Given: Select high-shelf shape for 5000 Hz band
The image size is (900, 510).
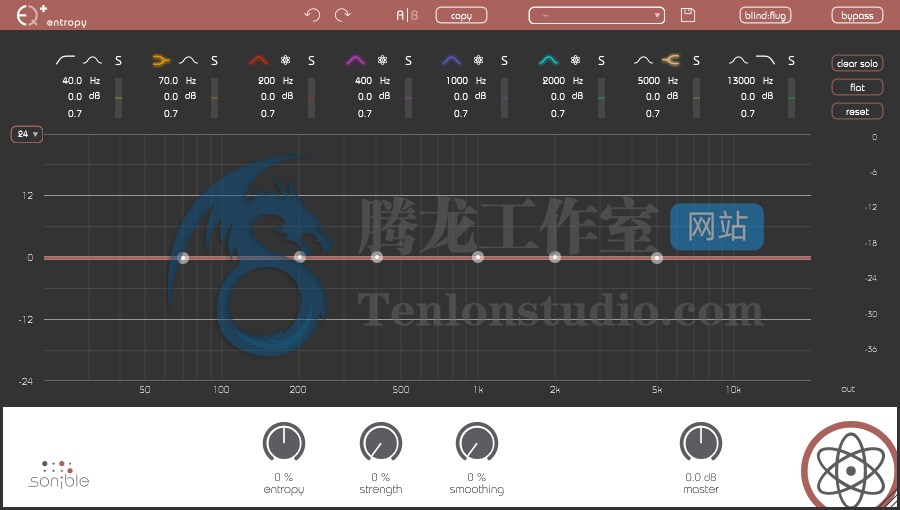Looking at the screenshot, I should click(x=670, y=60).
